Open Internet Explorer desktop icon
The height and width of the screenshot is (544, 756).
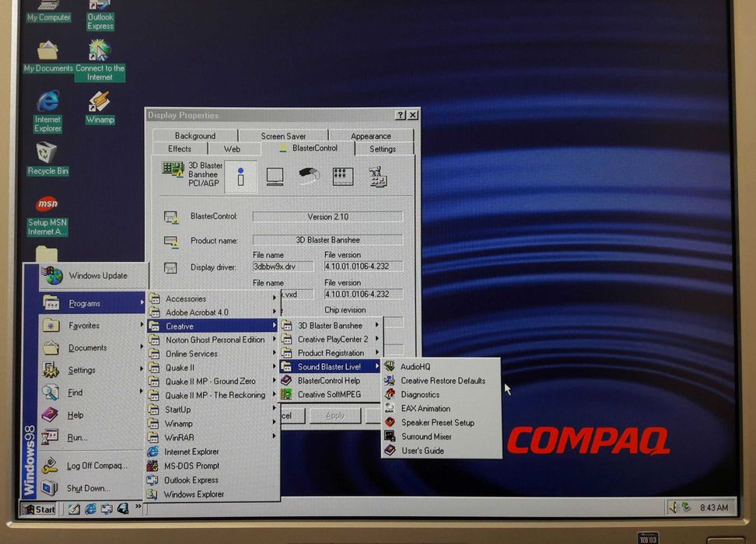(x=47, y=111)
